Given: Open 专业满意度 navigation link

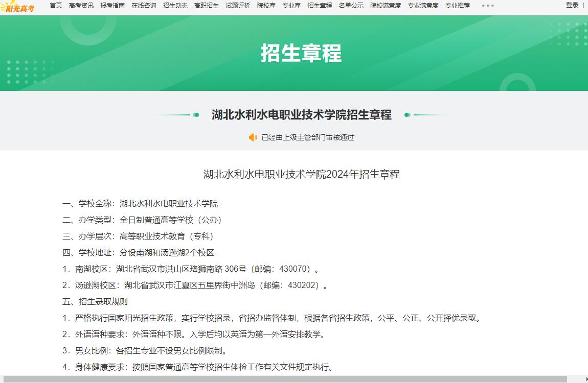Looking at the screenshot, I should pos(423,6).
